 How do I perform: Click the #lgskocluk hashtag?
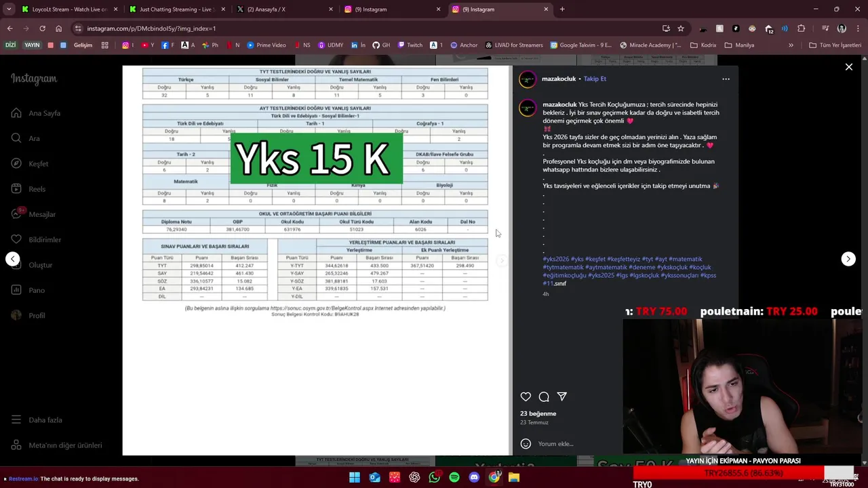pyautogui.click(x=644, y=275)
